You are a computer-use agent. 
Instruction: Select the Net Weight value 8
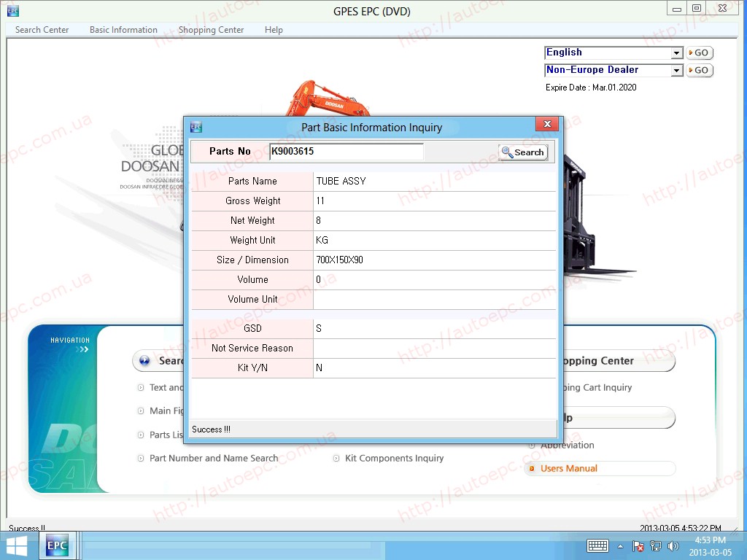click(x=318, y=220)
